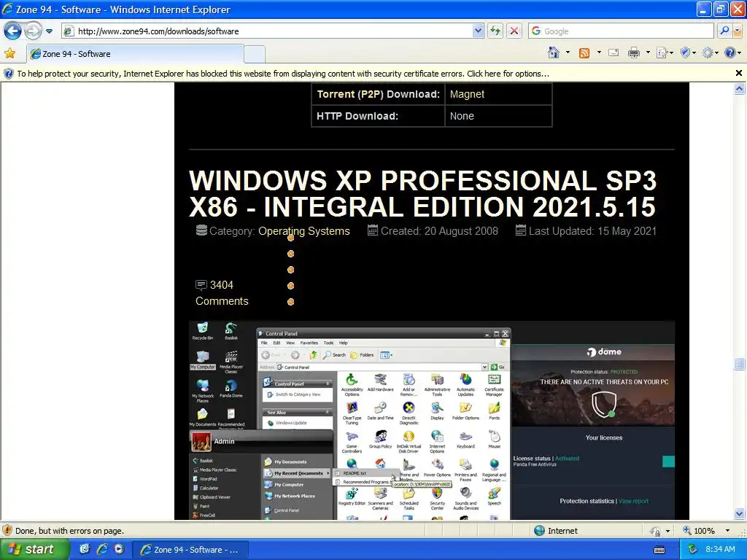
Task: Launch Internet Explorer from quick launch
Action: (x=102, y=550)
